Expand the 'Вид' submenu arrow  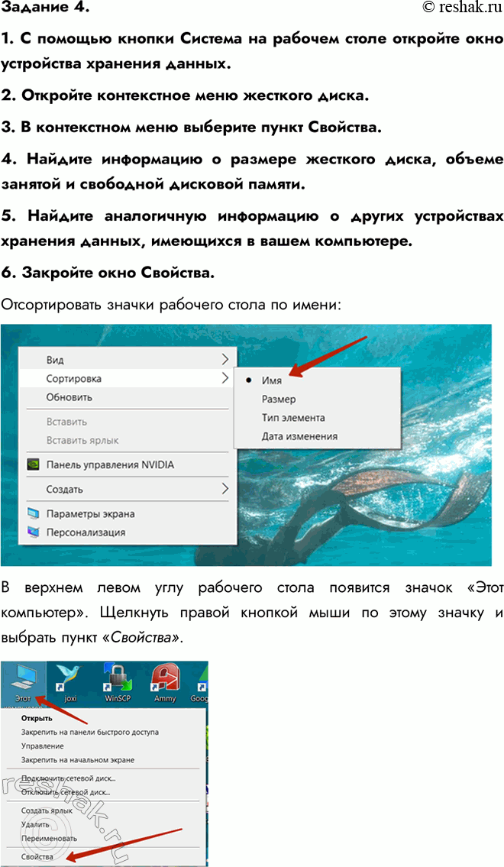click(x=225, y=359)
